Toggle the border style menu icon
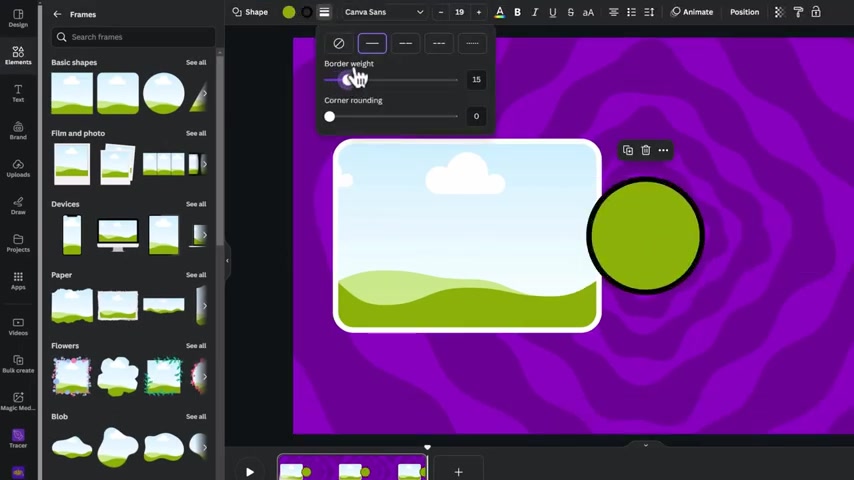The image size is (854, 480). [x=324, y=12]
